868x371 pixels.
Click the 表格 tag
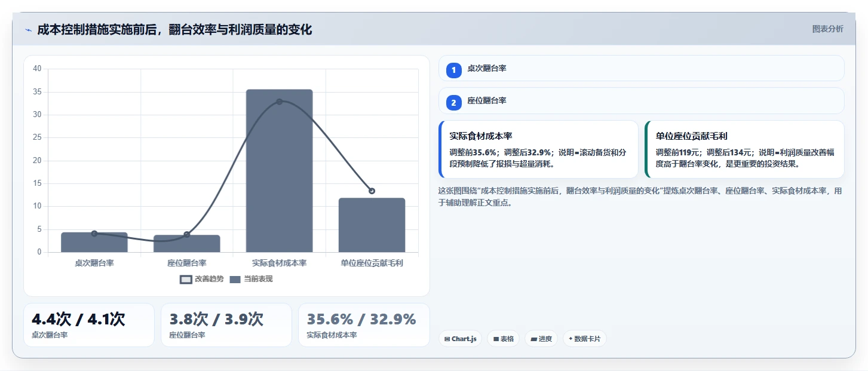pyautogui.click(x=504, y=339)
